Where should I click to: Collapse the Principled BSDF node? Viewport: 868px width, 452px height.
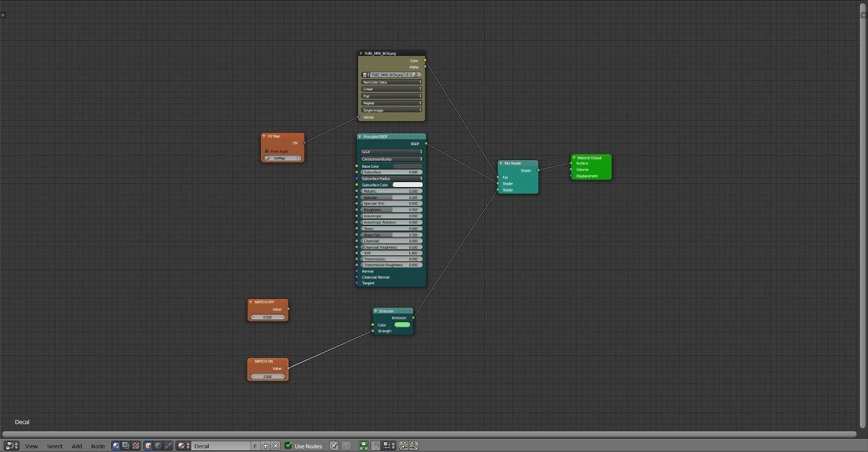coord(360,136)
